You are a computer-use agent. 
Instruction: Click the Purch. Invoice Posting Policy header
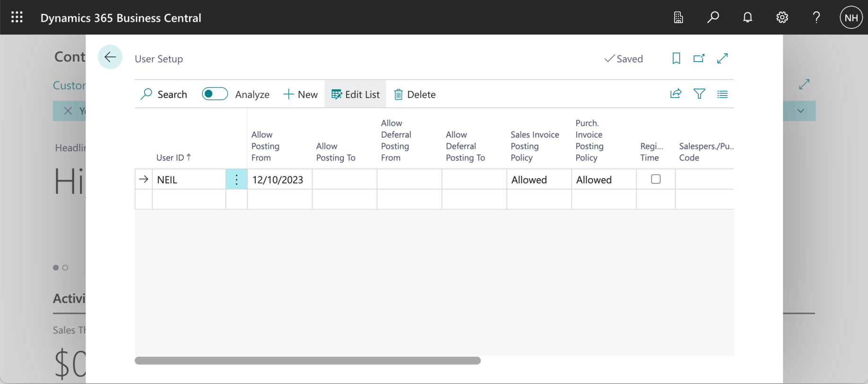pos(589,140)
